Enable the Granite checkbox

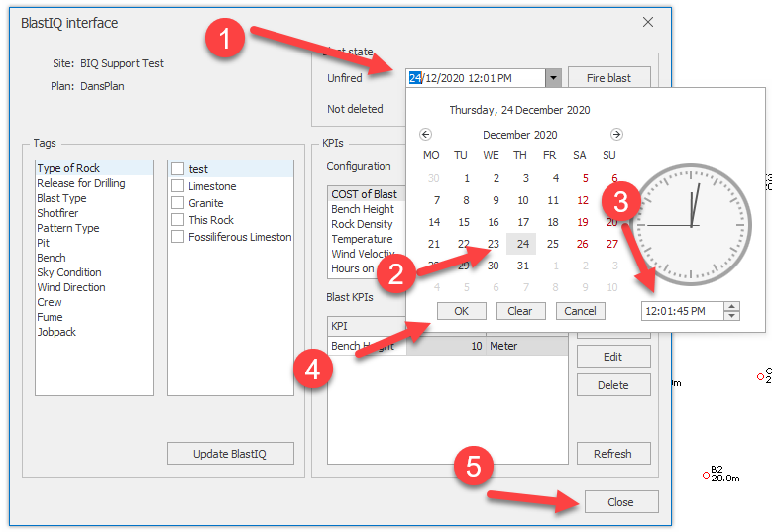[177, 203]
